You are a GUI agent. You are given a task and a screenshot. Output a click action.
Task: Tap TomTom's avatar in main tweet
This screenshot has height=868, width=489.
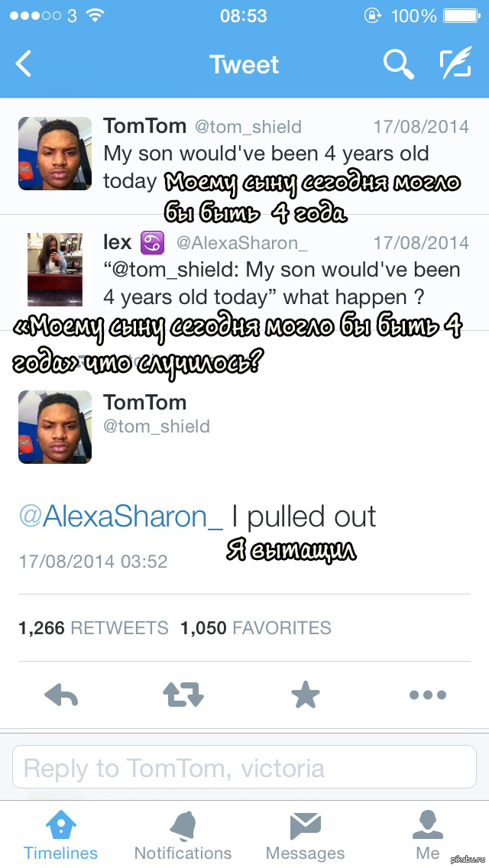tap(55, 427)
